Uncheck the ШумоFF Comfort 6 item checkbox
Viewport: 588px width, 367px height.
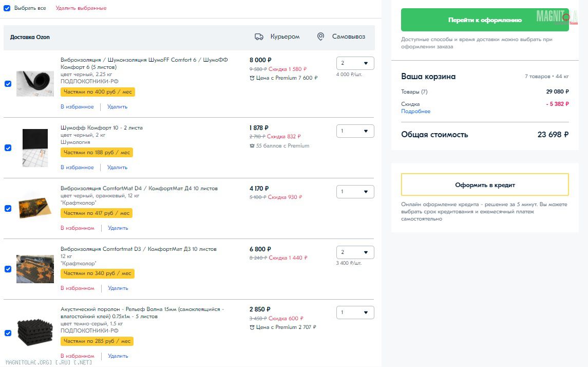[x=8, y=84]
